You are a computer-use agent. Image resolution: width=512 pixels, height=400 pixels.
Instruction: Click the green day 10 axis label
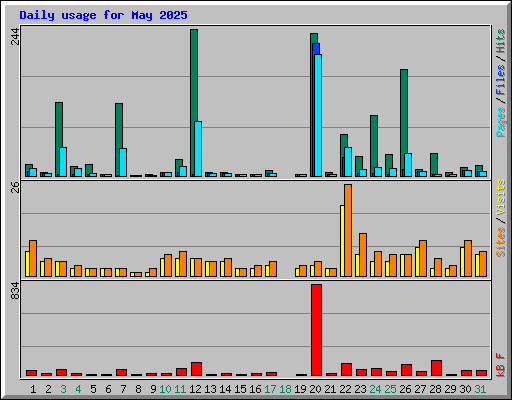pos(165,389)
